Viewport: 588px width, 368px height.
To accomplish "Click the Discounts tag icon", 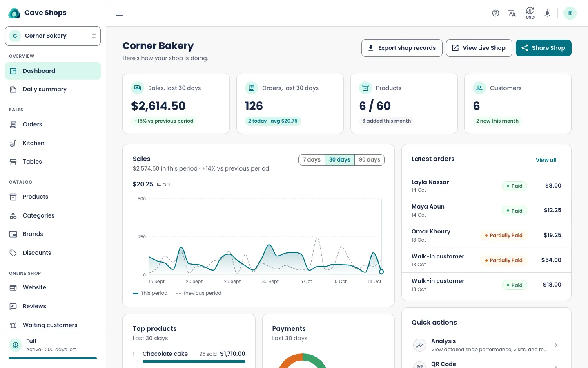I will click(x=13, y=253).
